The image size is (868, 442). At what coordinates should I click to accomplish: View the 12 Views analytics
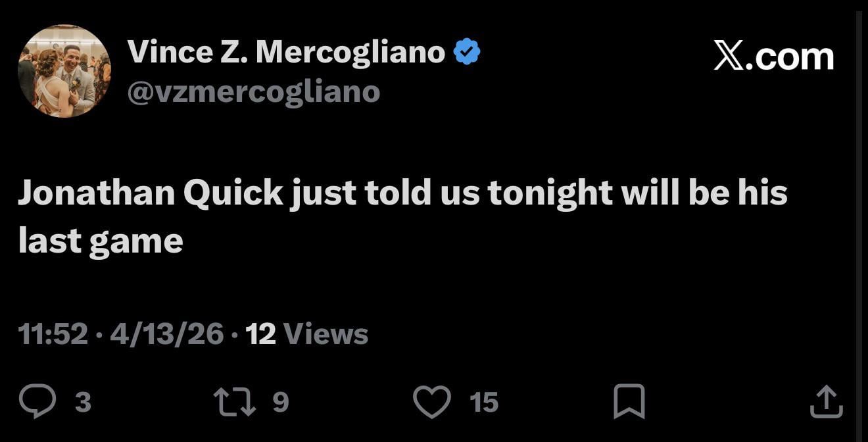pos(306,334)
